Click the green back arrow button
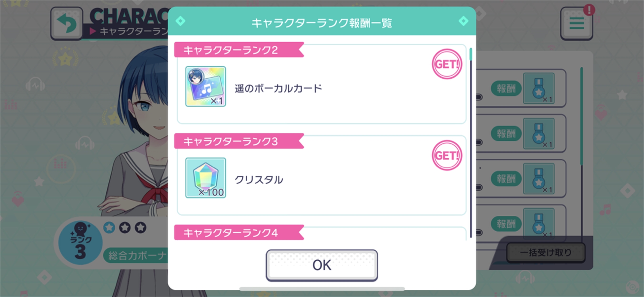Screen dimensions: 644x297 coord(67,23)
